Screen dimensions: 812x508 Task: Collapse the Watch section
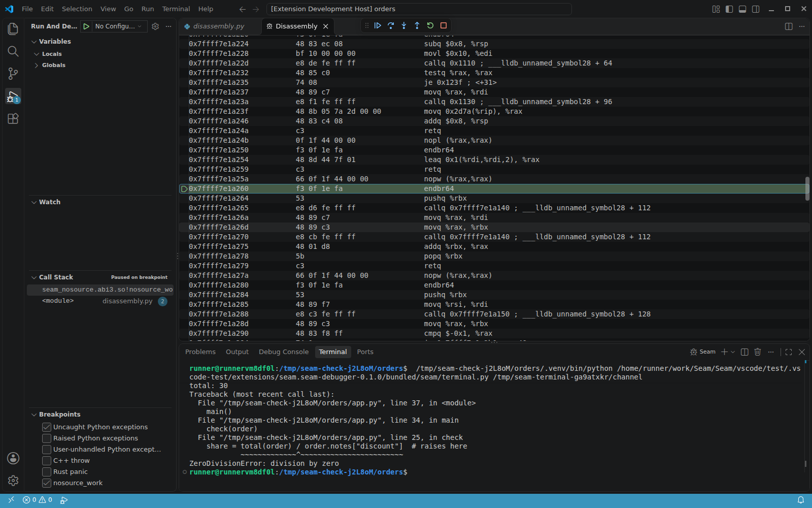click(34, 202)
